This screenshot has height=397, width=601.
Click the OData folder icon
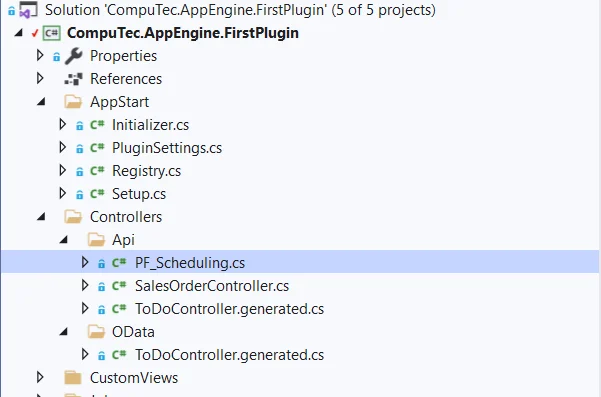(x=96, y=332)
